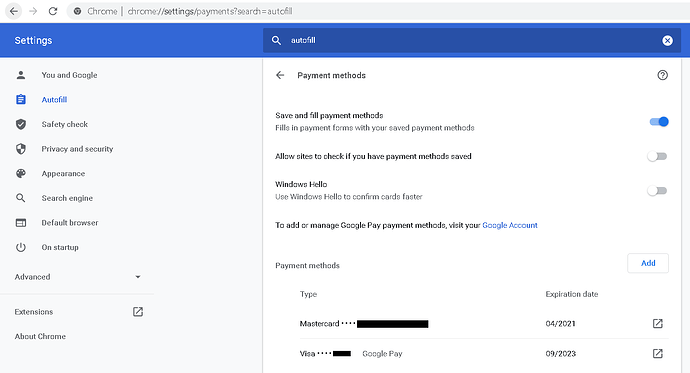
Task: Expand the Advanced section arrow
Action: [x=138, y=277]
